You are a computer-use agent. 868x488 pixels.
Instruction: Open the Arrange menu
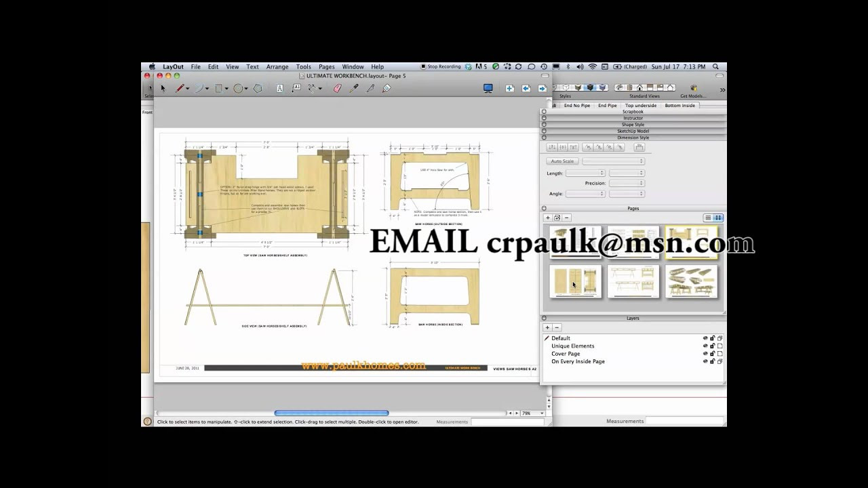pyautogui.click(x=277, y=66)
